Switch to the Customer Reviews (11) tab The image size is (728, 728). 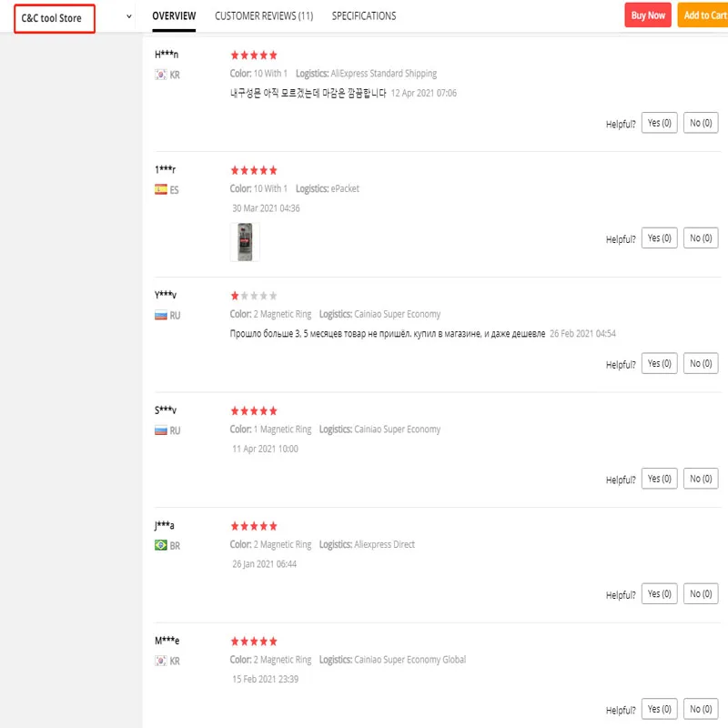pyautogui.click(x=264, y=15)
